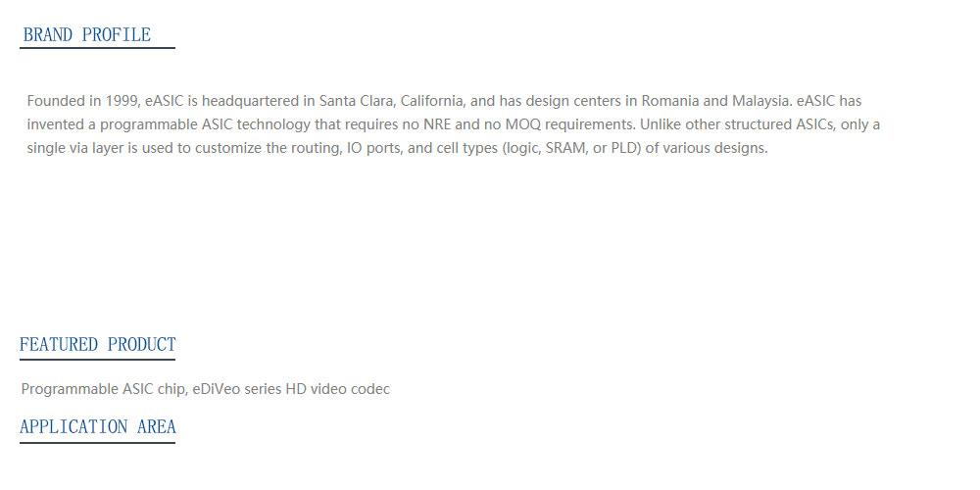Click the phrase HD video codec
The image size is (980, 490).
pyautogui.click(x=337, y=389)
